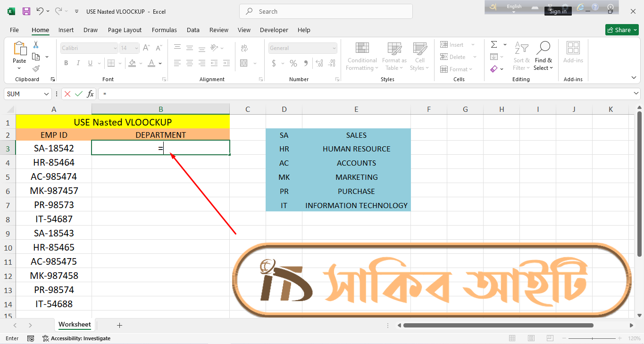The height and width of the screenshot is (344, 644).
Task: Expand the Name Box dropdown showing SUM
Action: [46, 94]
